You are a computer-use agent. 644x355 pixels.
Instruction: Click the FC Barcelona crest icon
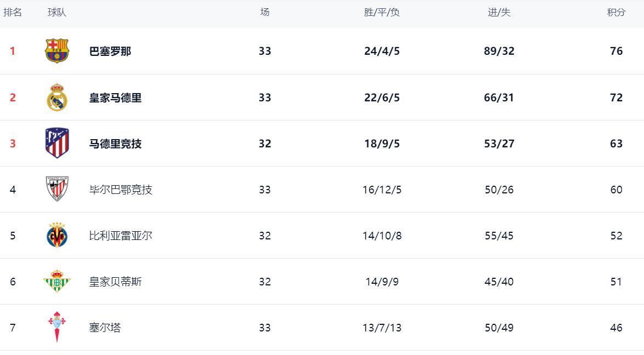[57, 50]
